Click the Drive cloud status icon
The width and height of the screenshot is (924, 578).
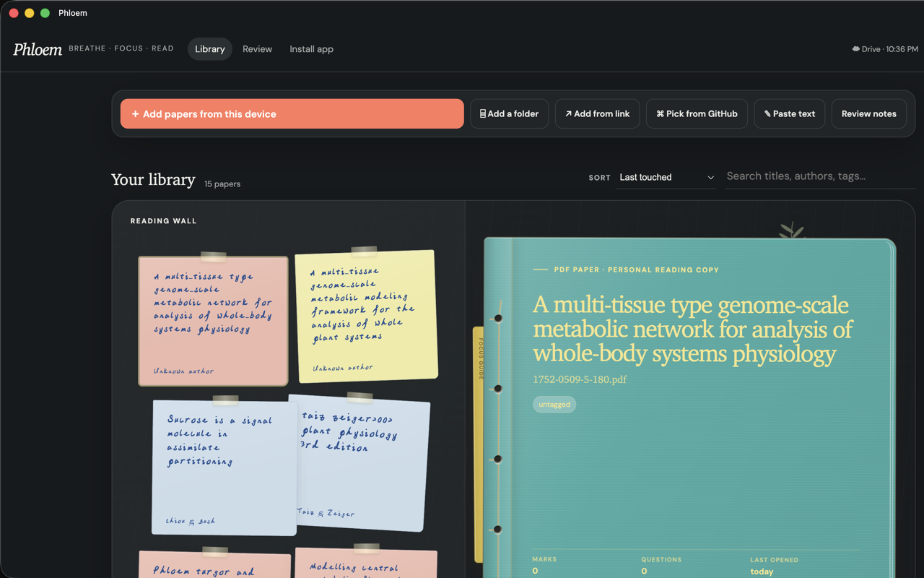click(x=855, y=49)
